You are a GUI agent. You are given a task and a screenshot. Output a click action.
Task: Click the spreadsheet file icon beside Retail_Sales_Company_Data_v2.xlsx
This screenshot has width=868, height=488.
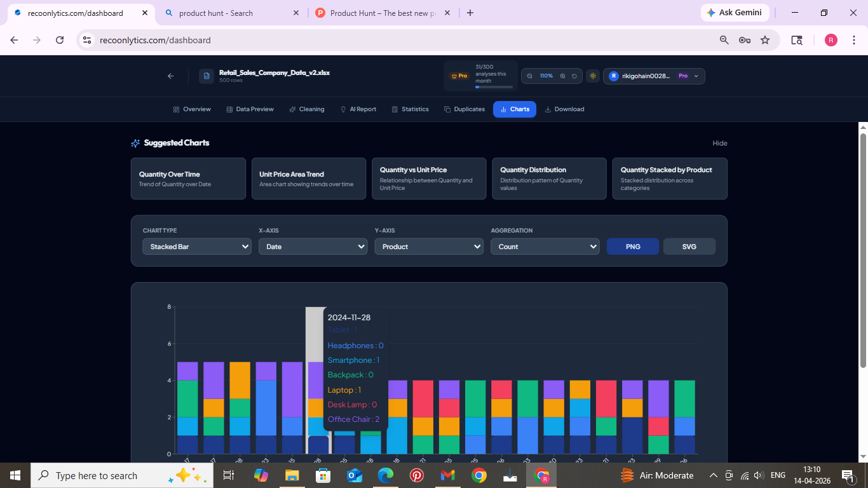(207, 76)
